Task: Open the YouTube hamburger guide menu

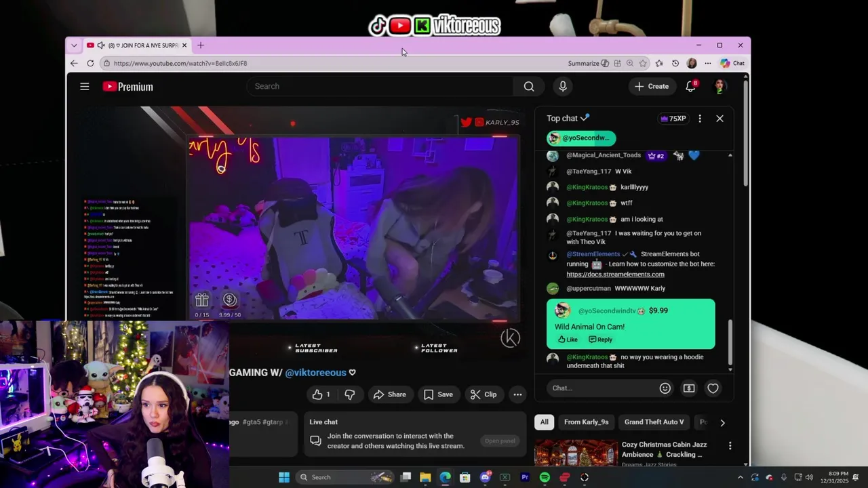Action: click(85, 87)
